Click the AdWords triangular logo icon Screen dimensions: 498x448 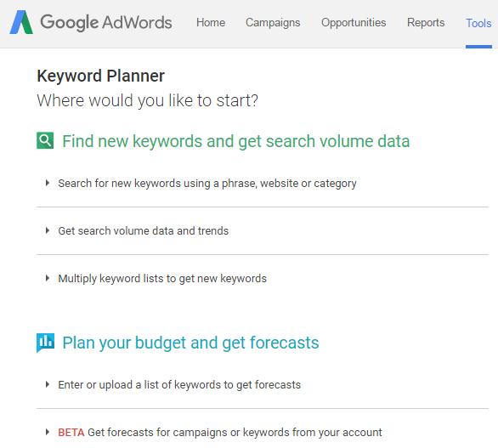[x=21, y=22]
